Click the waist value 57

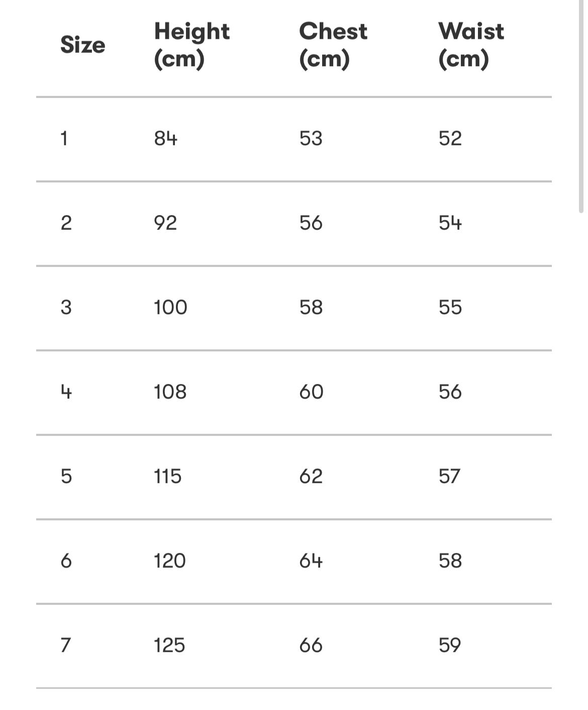click(449, 476)
